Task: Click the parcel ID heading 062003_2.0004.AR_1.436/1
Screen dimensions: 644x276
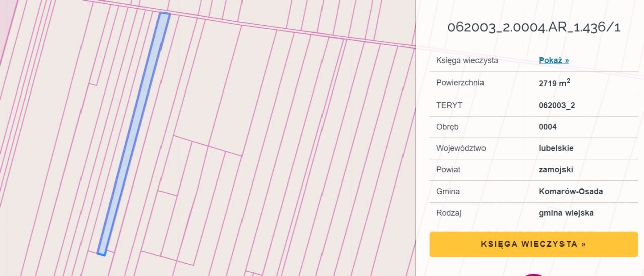Action: 534,27
